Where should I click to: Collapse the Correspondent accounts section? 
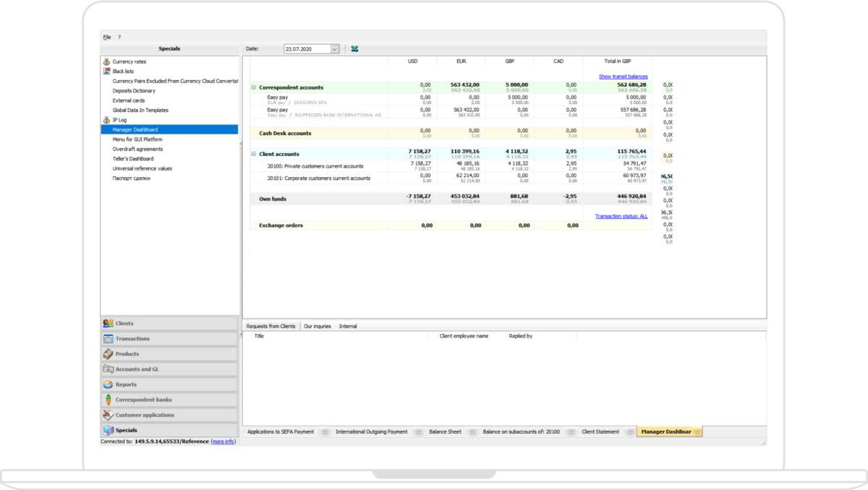252,87
